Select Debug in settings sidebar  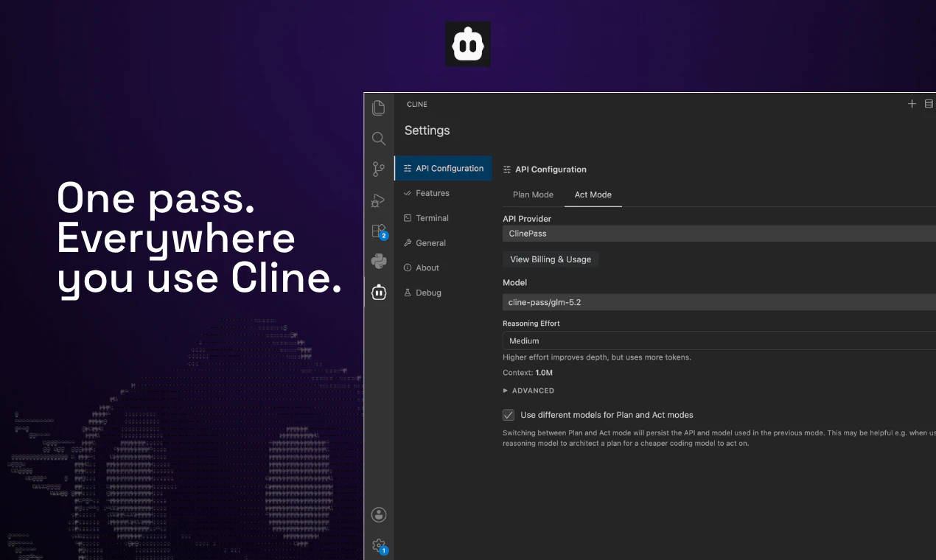[x=444, y=293]
